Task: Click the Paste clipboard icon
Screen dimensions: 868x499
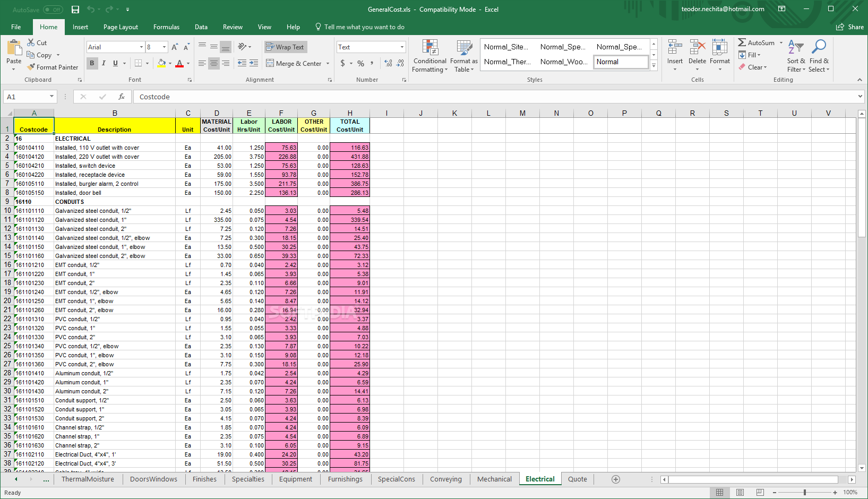Action: click(14, 48)
